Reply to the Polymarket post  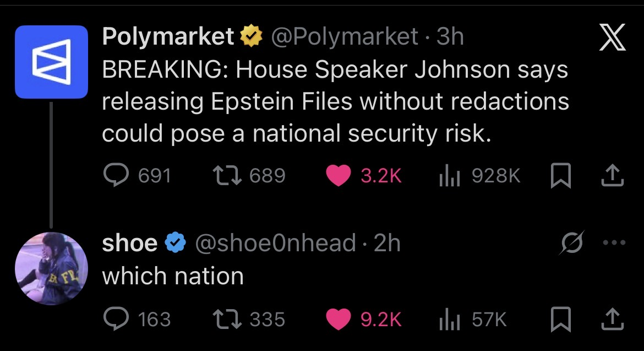pyautogui.click(x=116, y=176)
